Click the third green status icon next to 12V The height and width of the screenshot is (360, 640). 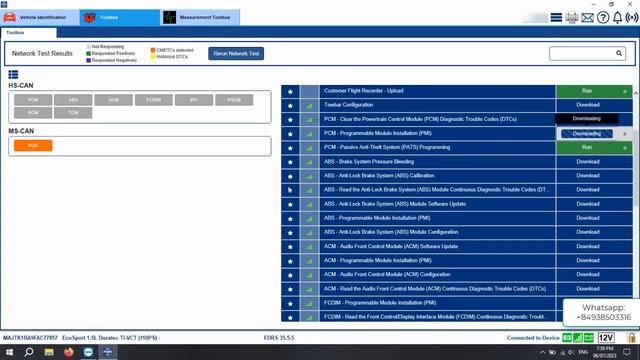pyautogui.click(x=589, y=338)
